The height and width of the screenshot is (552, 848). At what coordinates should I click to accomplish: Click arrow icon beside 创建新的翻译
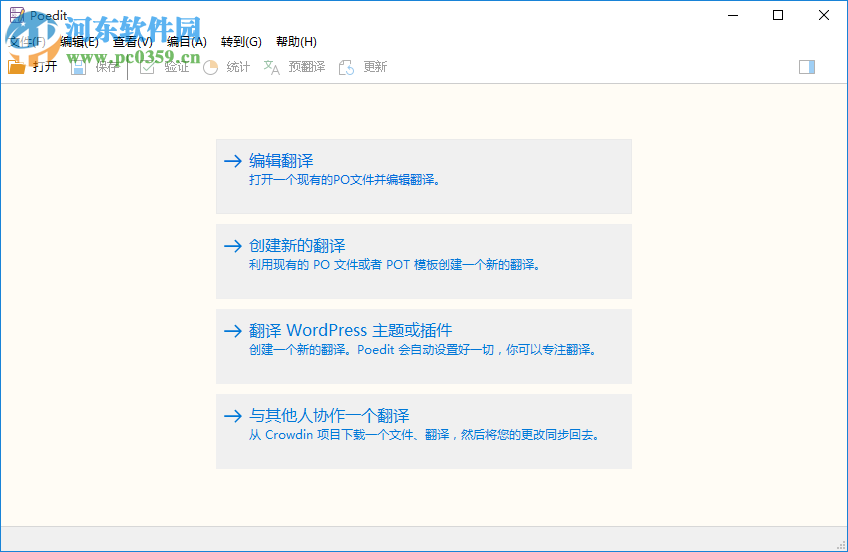(233, 245)
